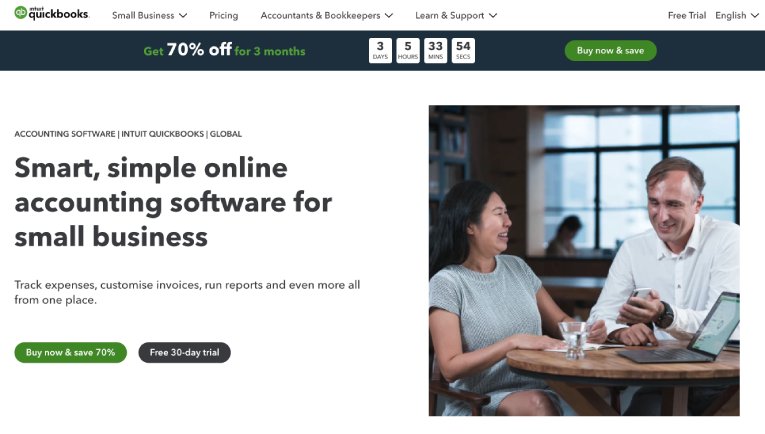765x434 pixels.
Task: Click the Intuit QuickBooks logo
Action: click(52, 13)
